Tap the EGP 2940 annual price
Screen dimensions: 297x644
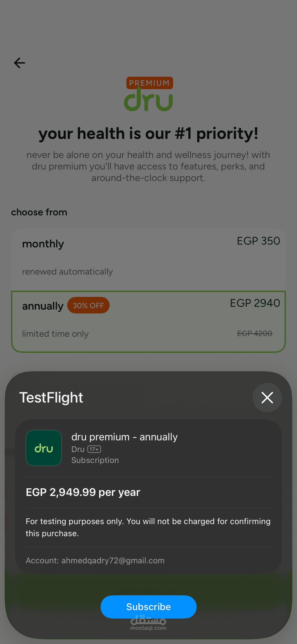pos(255,303)
